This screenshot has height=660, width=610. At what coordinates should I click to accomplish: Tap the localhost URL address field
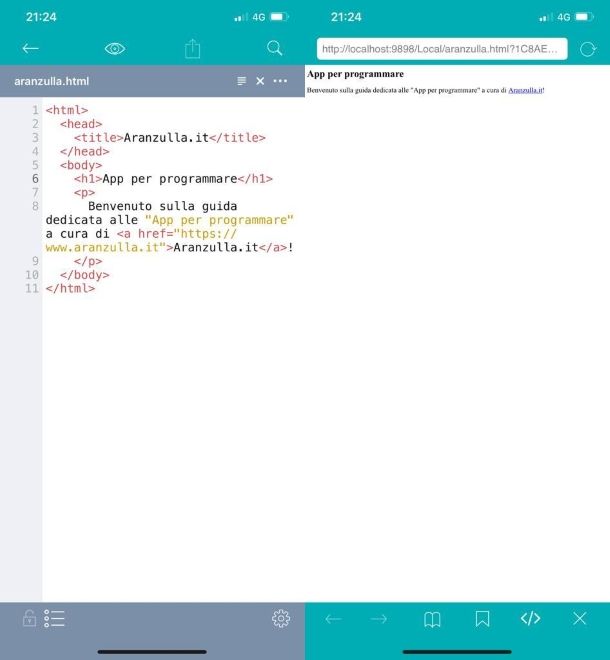(x=441, y=48)
